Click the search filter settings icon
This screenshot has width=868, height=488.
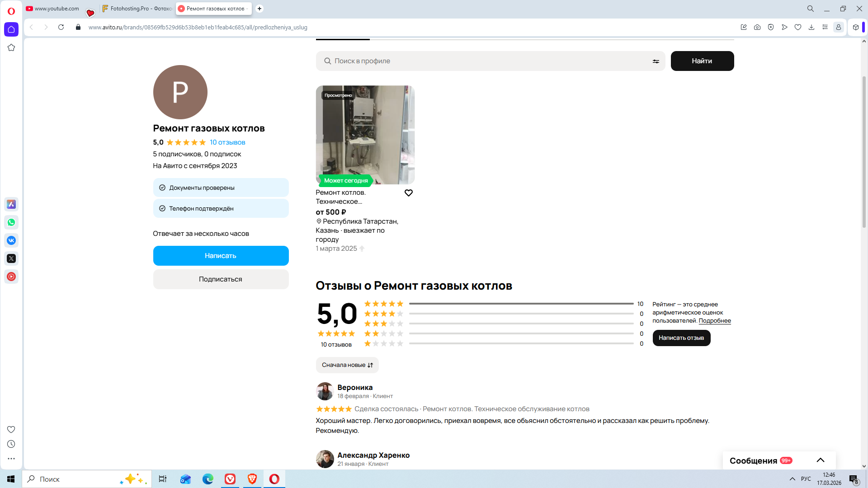tap(656, 61)
